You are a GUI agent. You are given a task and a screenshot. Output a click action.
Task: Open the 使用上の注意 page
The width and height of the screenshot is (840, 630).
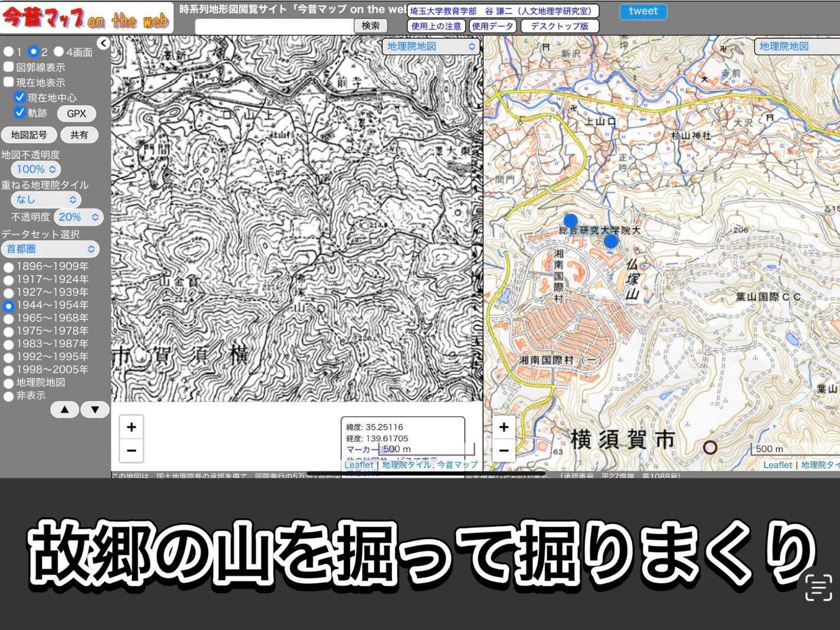click(436, 26)
